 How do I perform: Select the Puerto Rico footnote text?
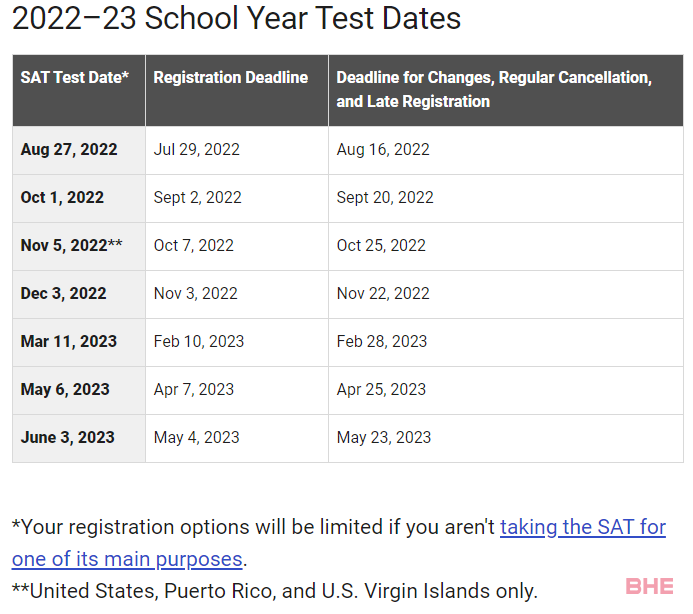point(274,591)
